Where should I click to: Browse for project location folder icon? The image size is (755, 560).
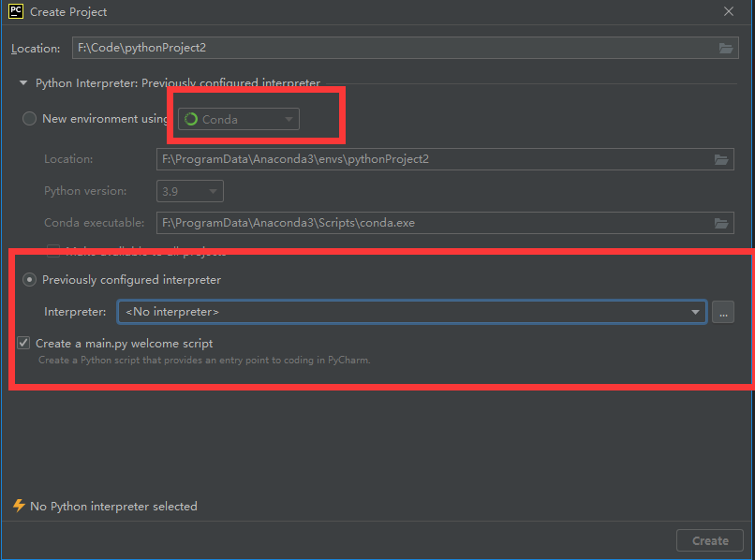[726, 48]
